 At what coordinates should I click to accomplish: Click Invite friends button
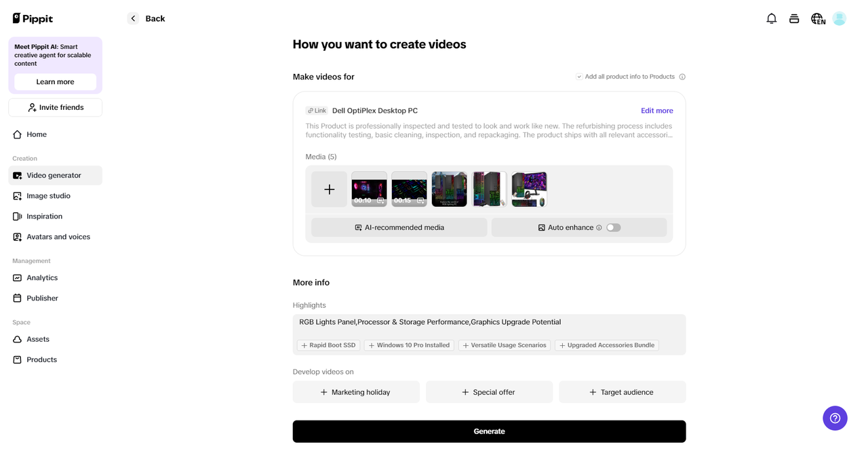56,107
